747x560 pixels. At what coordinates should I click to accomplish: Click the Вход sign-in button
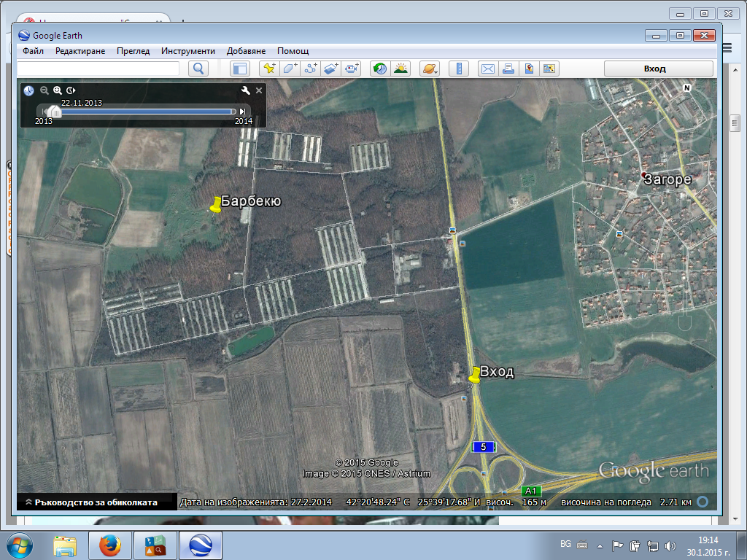654,69
